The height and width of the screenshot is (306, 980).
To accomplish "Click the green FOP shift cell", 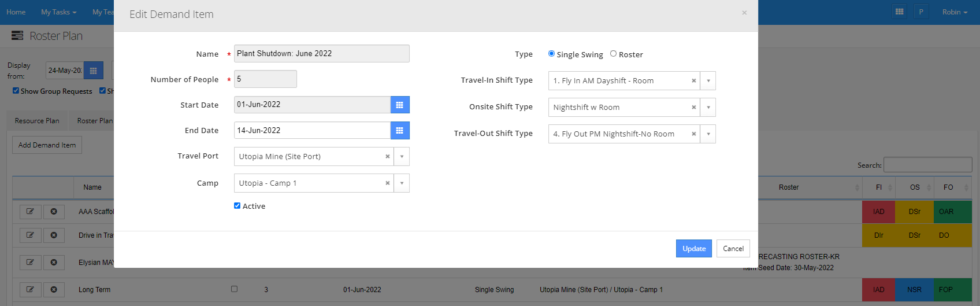I will (x=952, y=290).
